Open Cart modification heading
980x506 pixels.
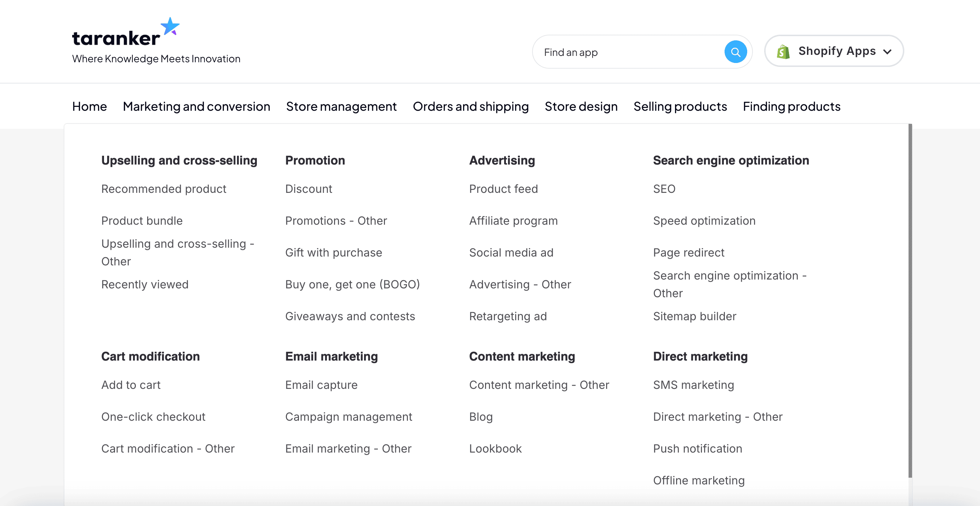point(150,356)
